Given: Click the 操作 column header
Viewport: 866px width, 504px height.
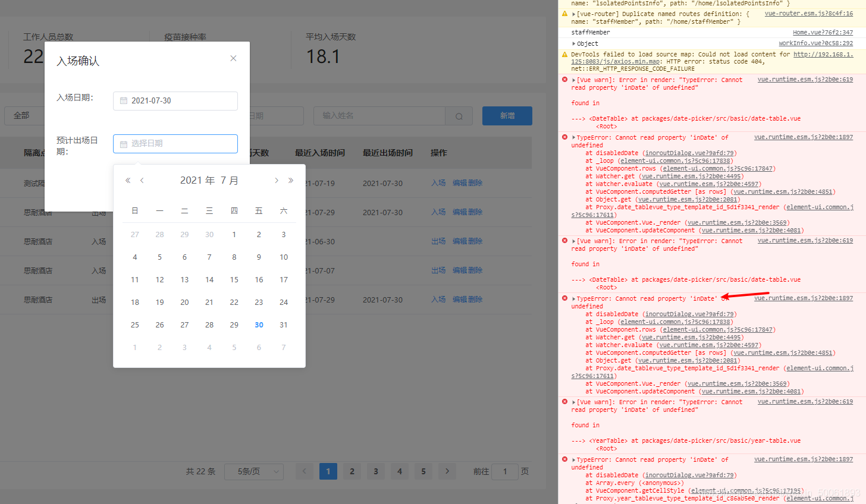Looking at the screenshot, I should [x=439, y=153].
